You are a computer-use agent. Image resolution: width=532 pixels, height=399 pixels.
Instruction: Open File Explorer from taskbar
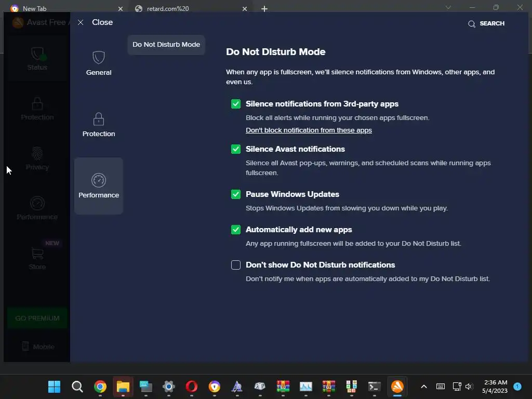[123, 387]
